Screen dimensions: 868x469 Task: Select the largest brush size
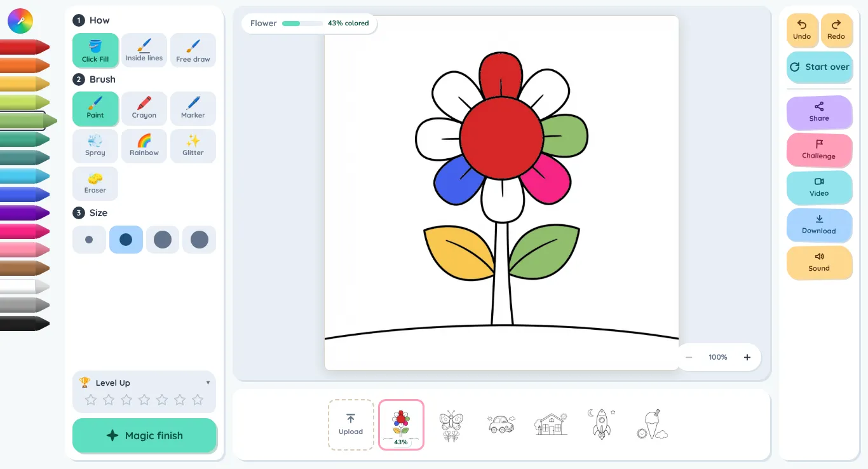tap(200, 240)
